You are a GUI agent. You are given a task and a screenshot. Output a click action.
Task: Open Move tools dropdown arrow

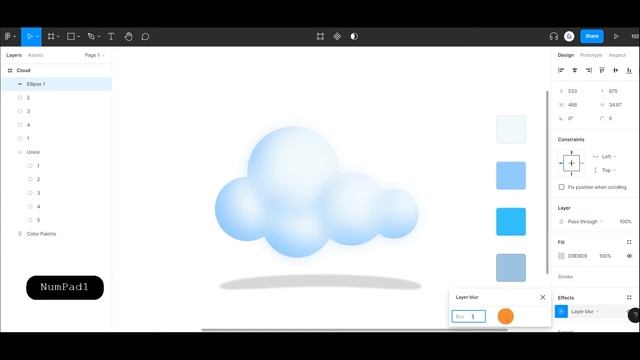point(37,37)
